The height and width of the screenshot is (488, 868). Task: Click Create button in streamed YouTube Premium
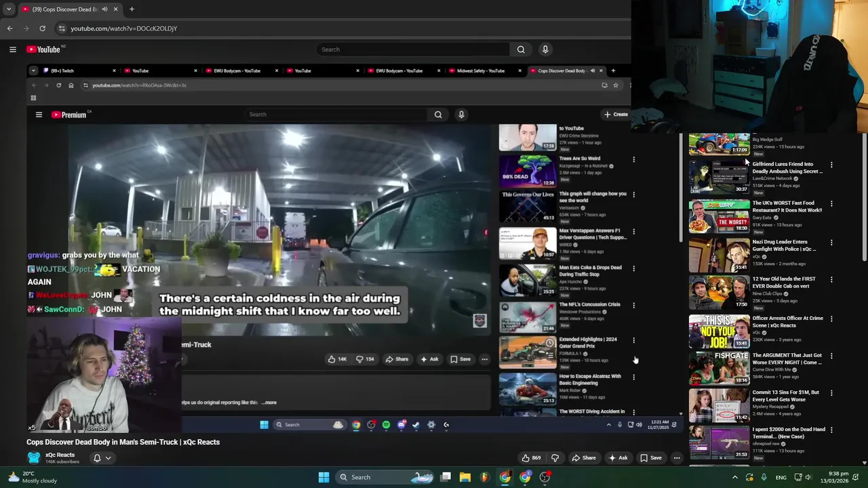coord(616,115)
